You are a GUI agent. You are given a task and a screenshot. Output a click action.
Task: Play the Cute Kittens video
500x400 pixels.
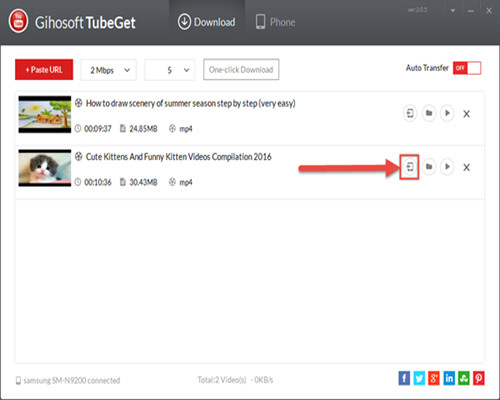(447, 167)
